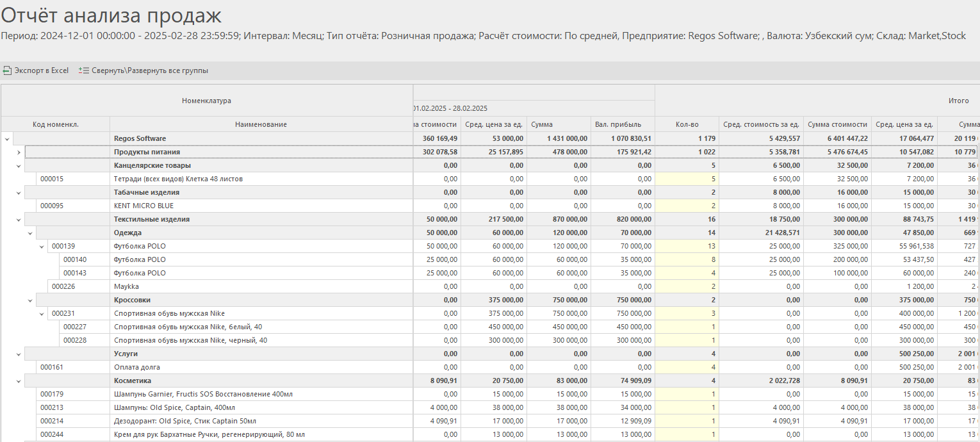Collapse the Футболка POLO 000139 row
The width and height of the screenshot is (980, 442).
[42, 246]
